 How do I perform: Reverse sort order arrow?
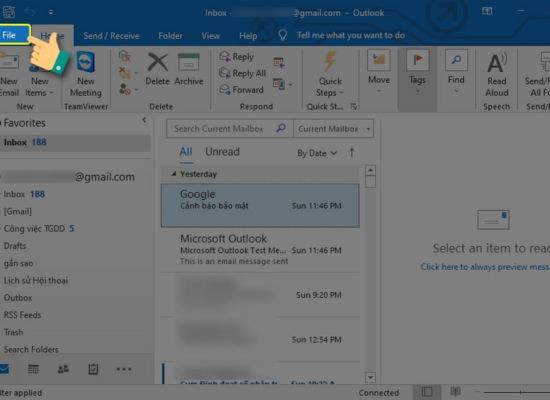click(351, 153)
